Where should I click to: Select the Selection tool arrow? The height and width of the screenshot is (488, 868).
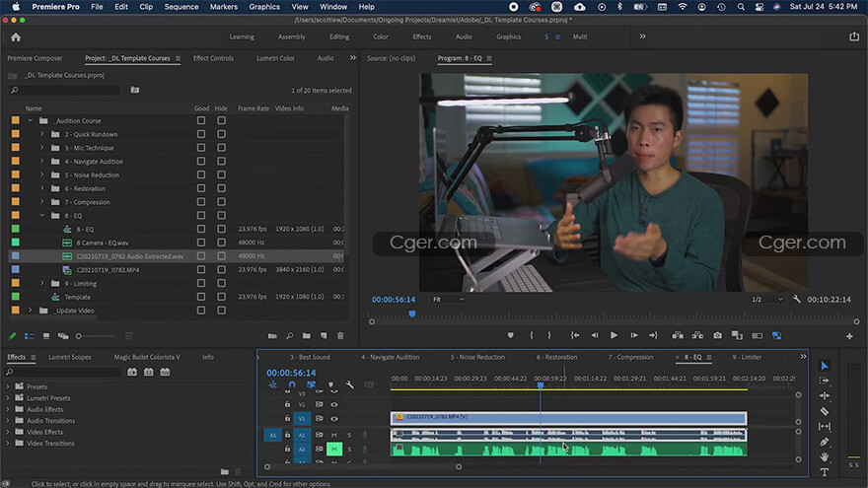825,366
